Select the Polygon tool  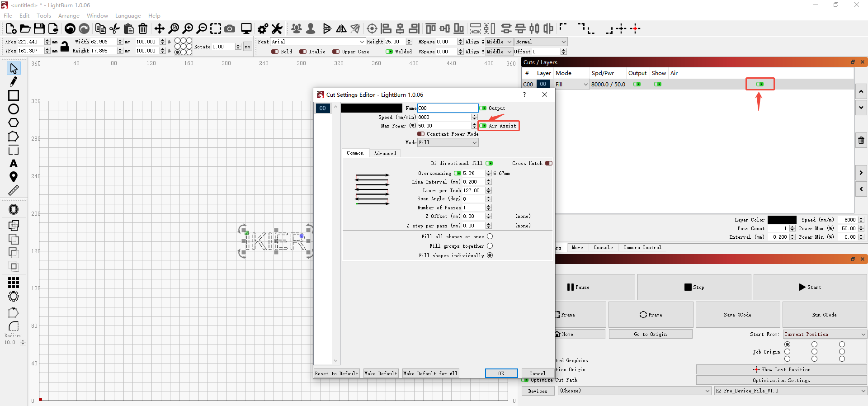tap(14, 123)
